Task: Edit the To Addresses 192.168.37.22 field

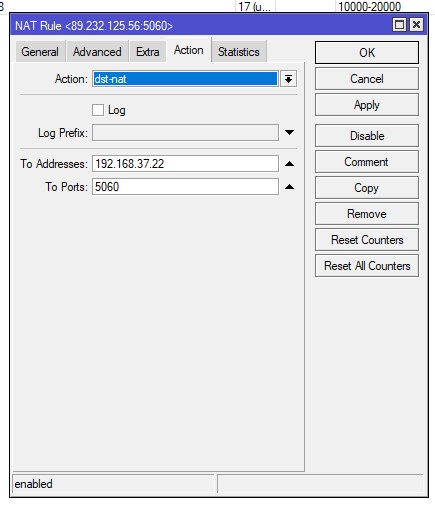Action: click(185, 164)
